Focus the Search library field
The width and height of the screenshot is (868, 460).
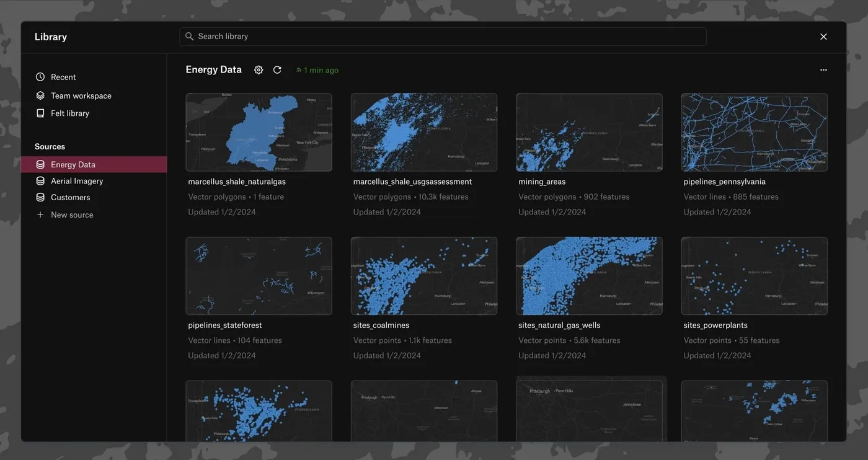pos(443,37)
